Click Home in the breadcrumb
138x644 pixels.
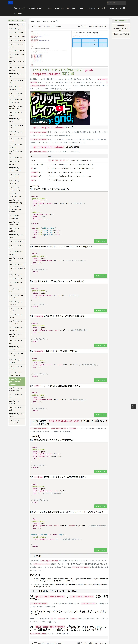pos(32,21)
